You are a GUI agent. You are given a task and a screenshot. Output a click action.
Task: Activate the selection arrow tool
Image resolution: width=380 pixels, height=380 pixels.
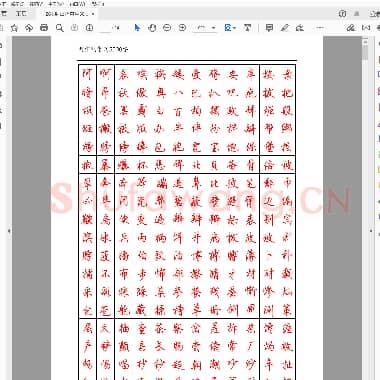137,28
